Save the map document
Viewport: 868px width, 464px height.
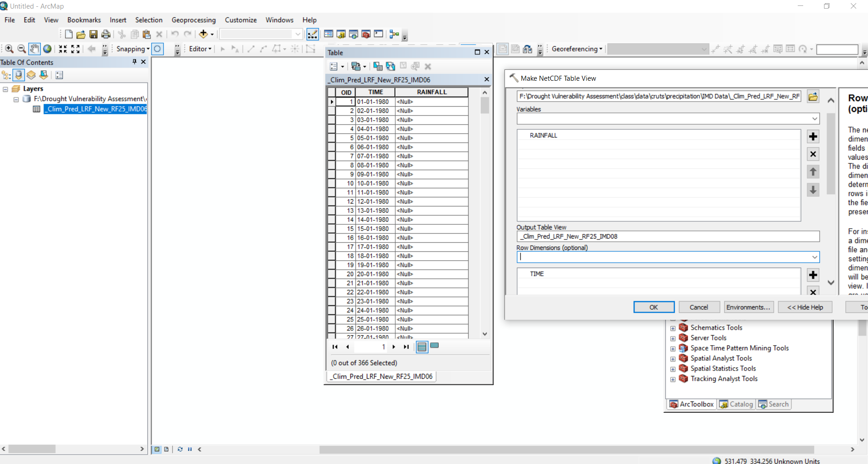(93, 34)
